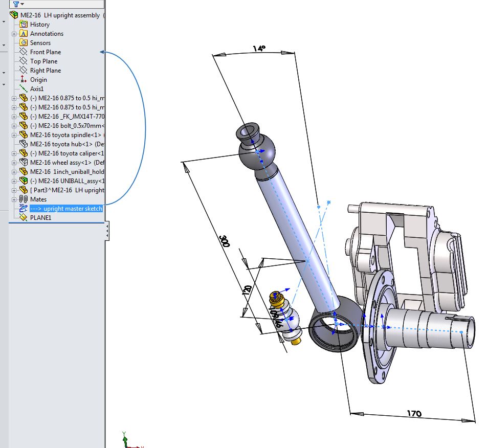
Task: Click the History folder icon
Action: [24, 24]
